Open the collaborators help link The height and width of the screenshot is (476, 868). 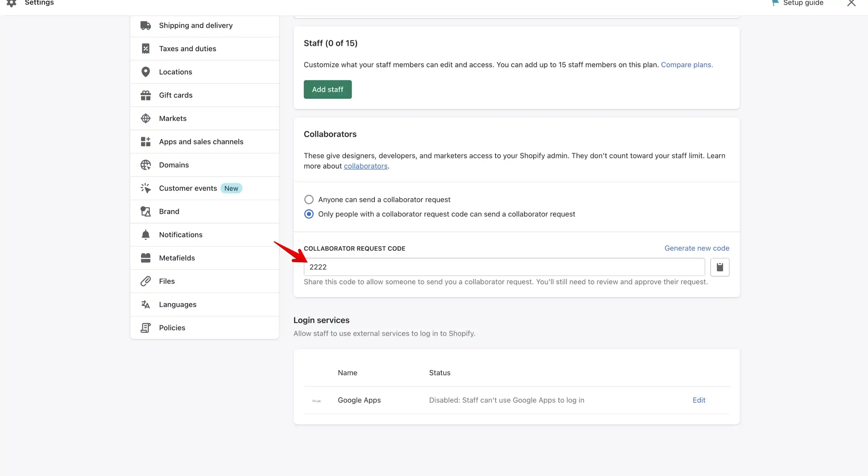366,166
